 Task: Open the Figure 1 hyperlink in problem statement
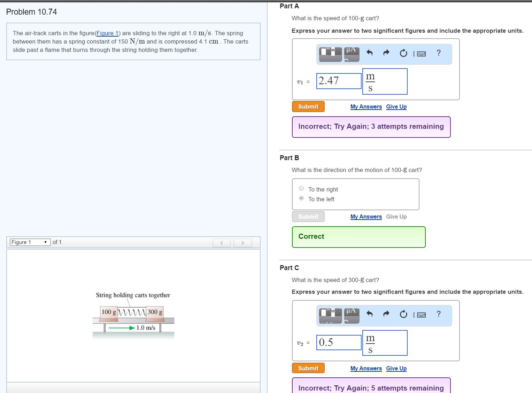(x=108, y=33)
